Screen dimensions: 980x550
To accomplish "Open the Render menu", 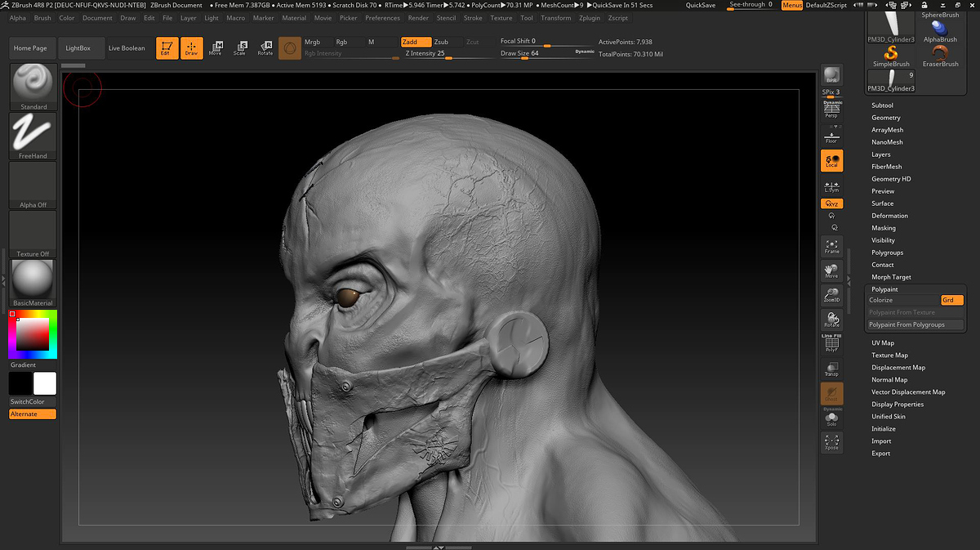I will [418, 18].
